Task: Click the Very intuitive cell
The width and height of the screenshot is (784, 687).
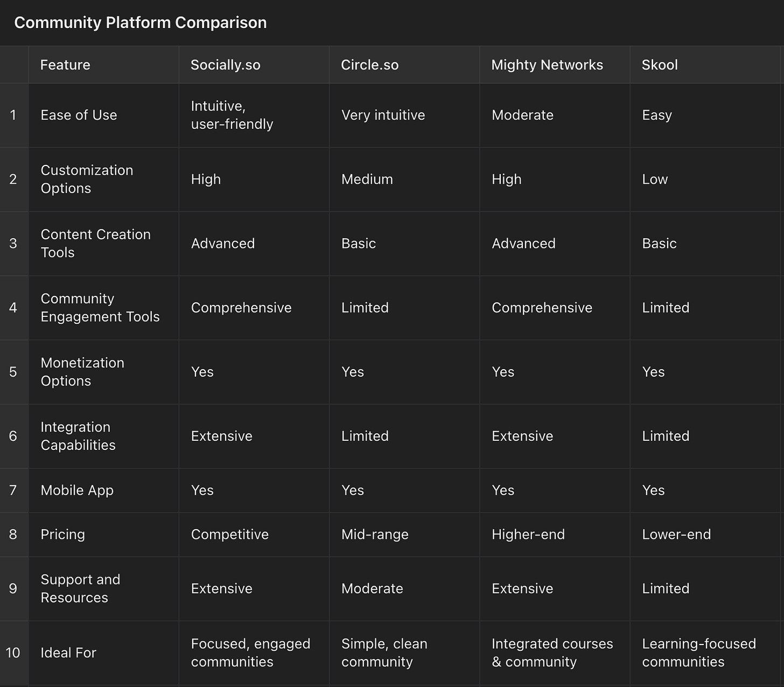Action: coord(383,115)
